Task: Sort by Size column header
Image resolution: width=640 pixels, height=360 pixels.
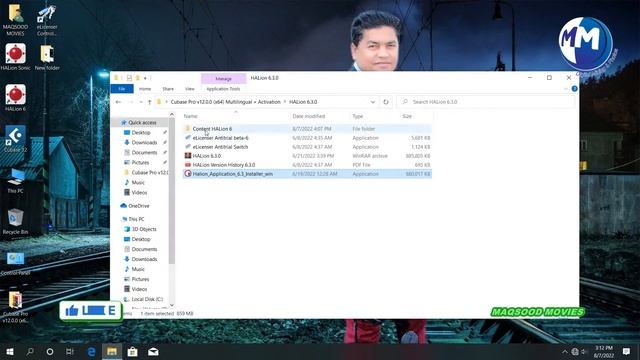Action: (x=407, y=116)
